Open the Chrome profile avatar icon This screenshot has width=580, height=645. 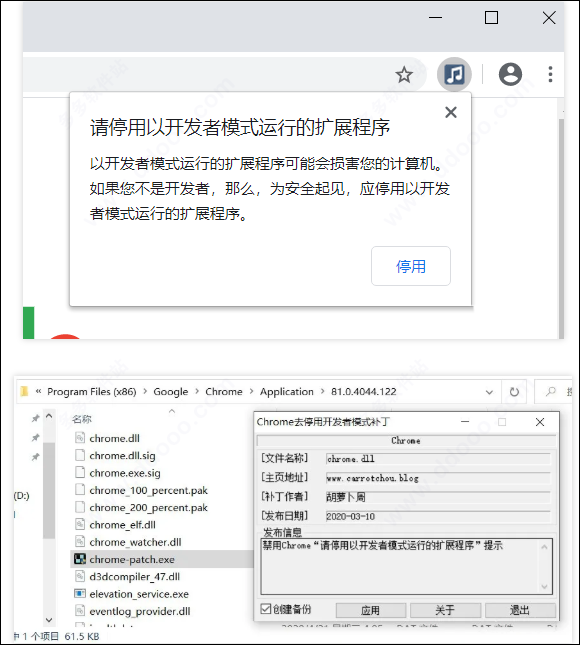510,74
